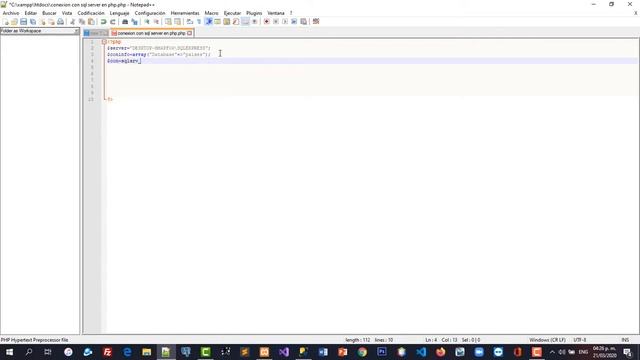
Task: Click the Cut scissors icon
Action: (72, 22)
